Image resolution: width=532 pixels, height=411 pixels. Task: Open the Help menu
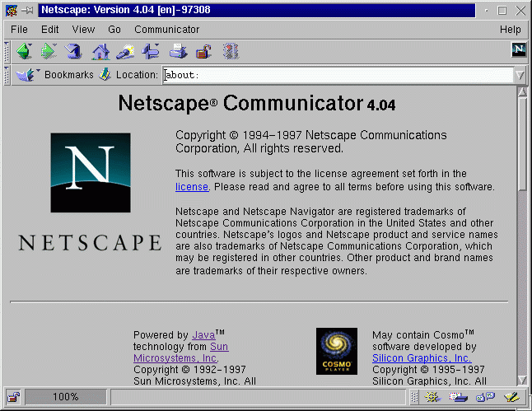pos(510,30)
